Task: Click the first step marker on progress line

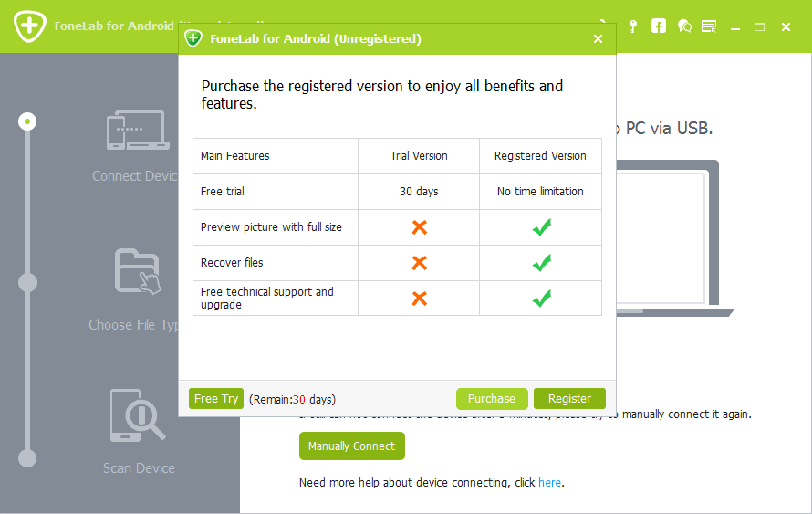Action: pos(28,121)
